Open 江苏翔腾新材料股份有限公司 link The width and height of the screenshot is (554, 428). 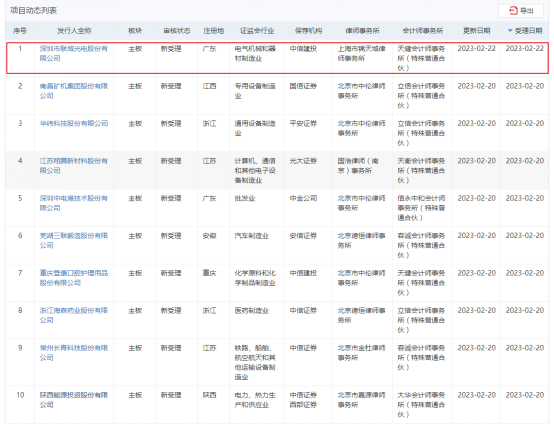[73, 166]
